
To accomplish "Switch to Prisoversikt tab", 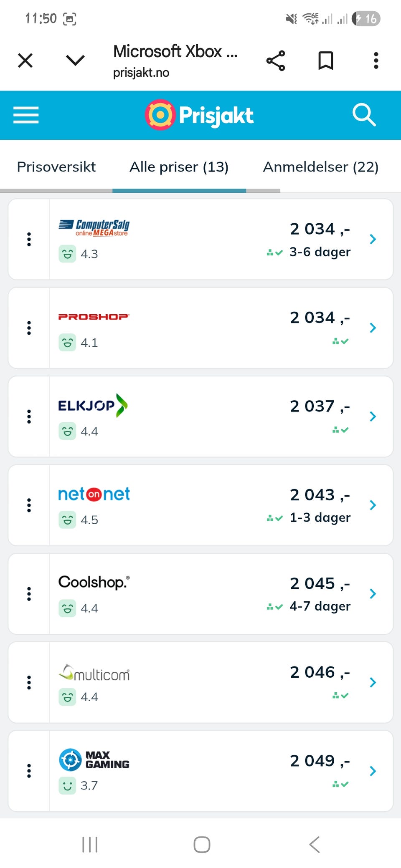I will pos(56,167).
